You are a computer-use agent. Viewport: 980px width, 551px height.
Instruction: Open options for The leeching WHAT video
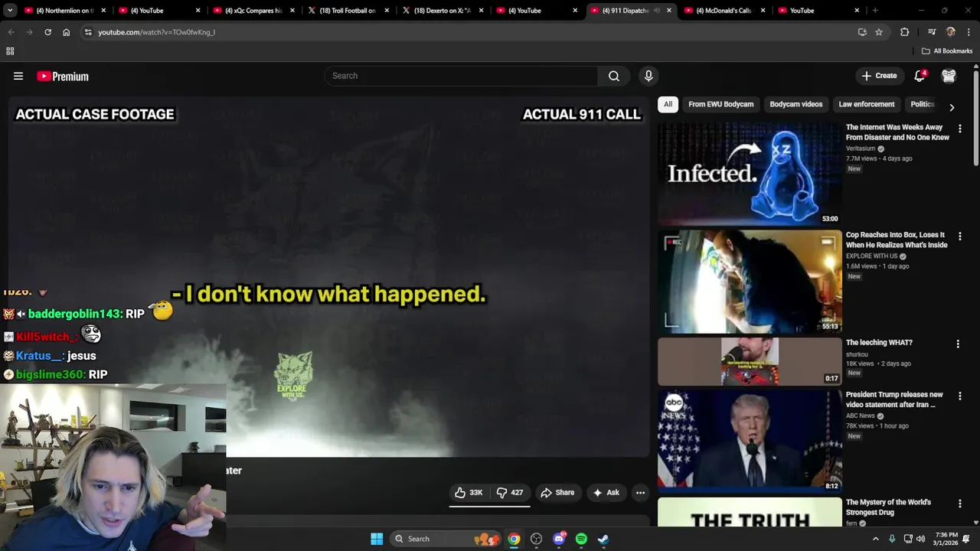(958, 344)
